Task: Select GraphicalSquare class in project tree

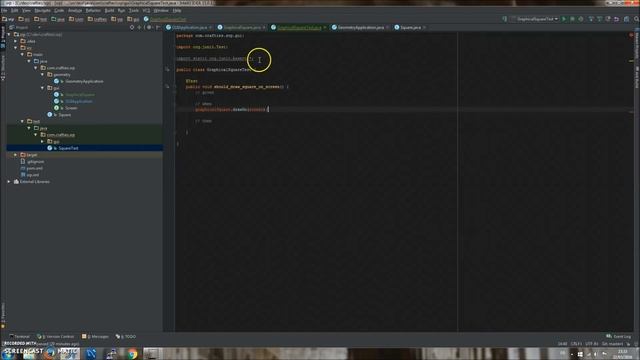Action: coord(80,95)
